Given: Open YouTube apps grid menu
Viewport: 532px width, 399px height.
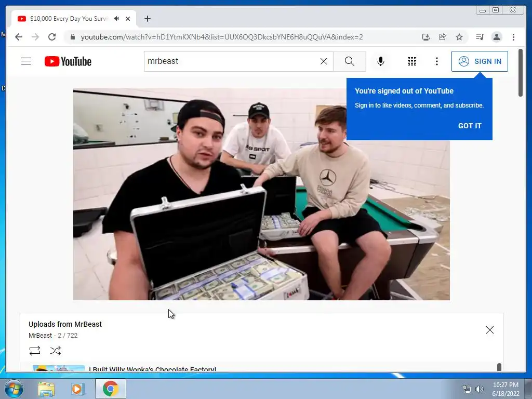Looking at the screenshot, I should pyautogui.click(x=412, y=61).
